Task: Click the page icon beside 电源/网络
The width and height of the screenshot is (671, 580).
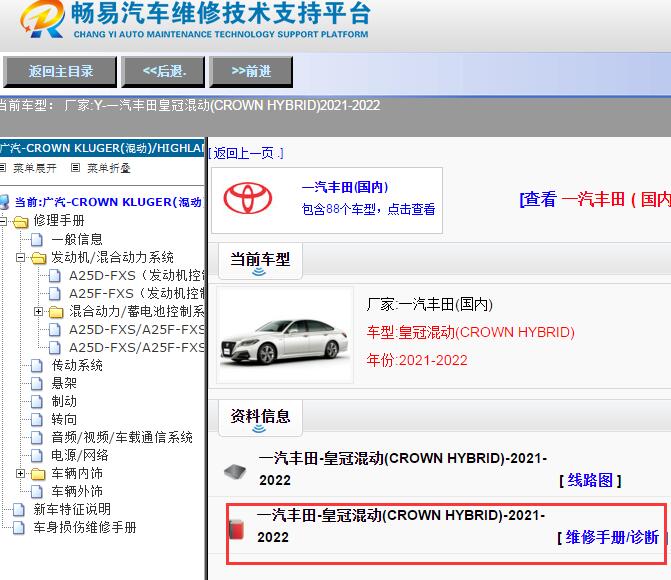Action: (37, 455)
